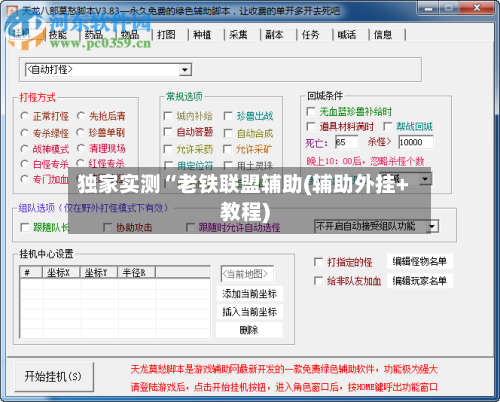Open the <当前地图> map dropdown
This screenshot has width=500, height=402.
click(x=247, y=274)
